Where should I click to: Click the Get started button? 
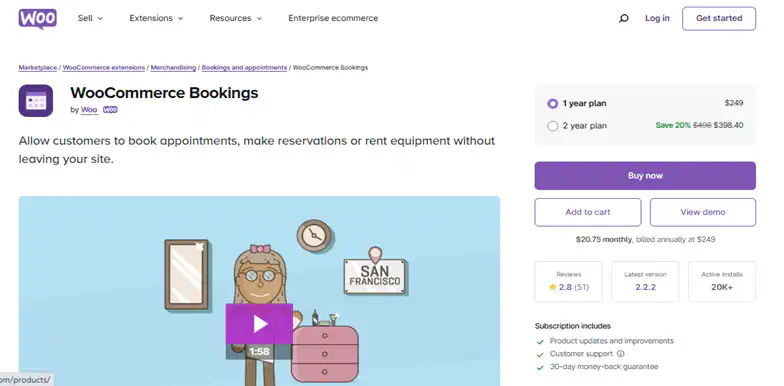coord(719,18)
